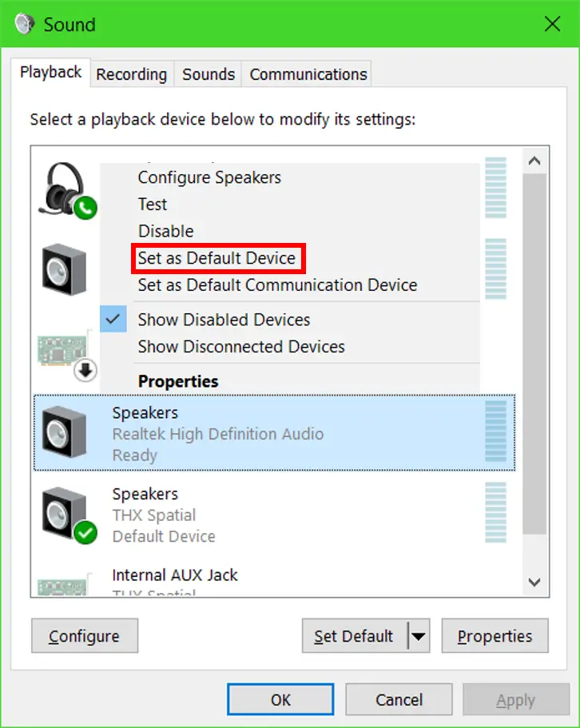Click the headset device level meter
This screenshot has width=580, height=728.
[495, 188]
